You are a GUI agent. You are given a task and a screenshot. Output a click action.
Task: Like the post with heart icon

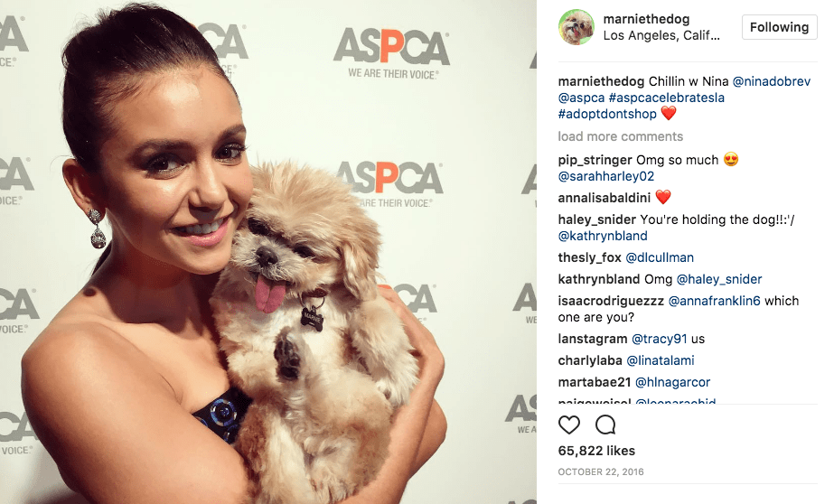(x=568, y=425)
